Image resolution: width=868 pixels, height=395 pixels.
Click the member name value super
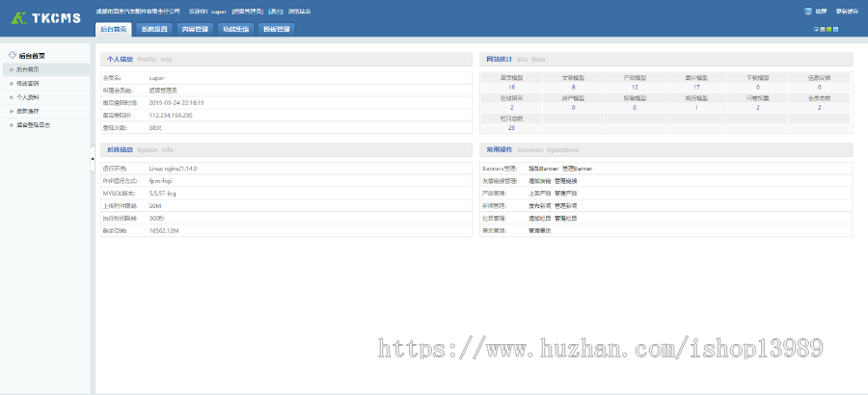[156, 78]
